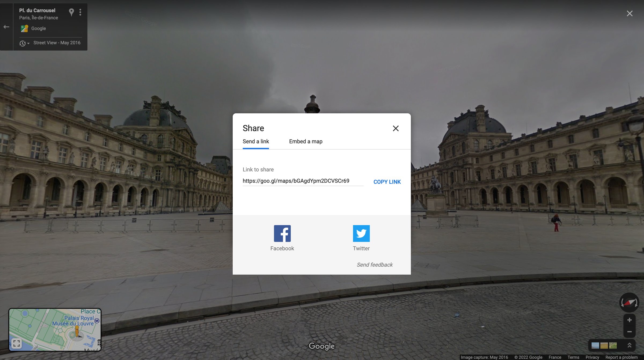
Task: Click the Palais Royal metro icon on minimap
Action: tap(97, 321)
